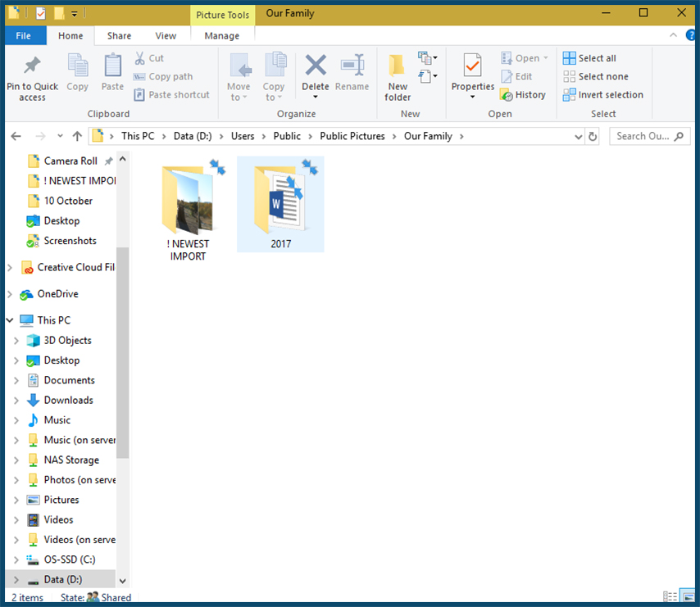Switch to the View tab

(x=166, y=36)
